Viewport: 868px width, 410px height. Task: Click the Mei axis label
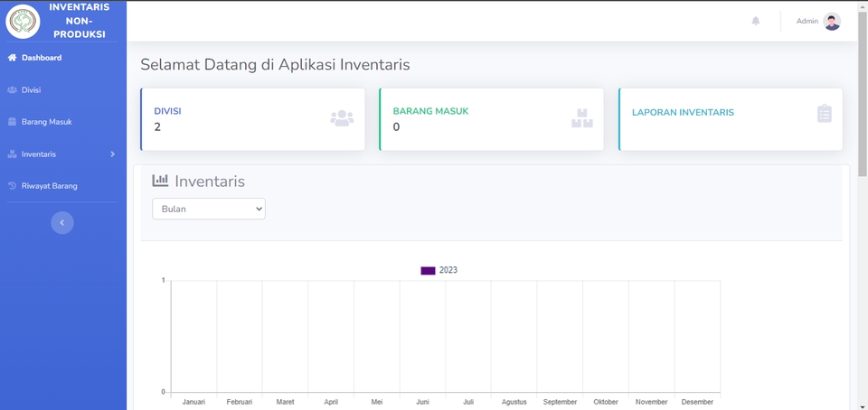coord(377,402)
